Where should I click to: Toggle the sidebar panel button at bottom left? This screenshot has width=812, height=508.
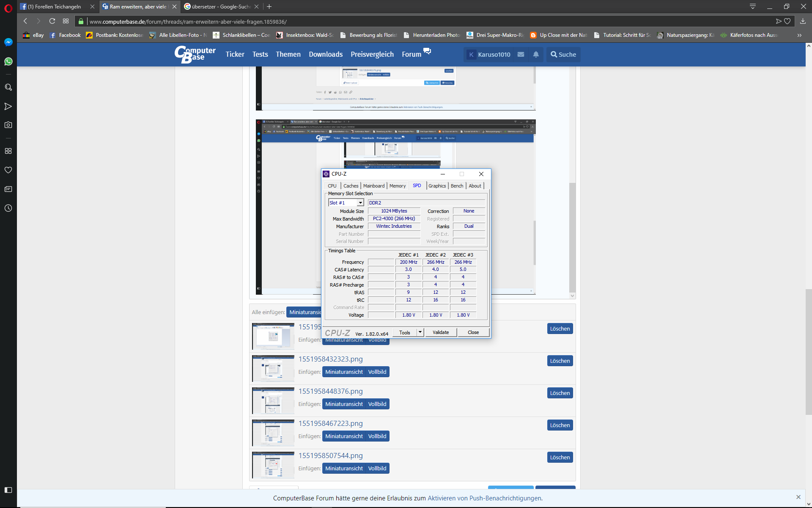(x=8, y=490)
